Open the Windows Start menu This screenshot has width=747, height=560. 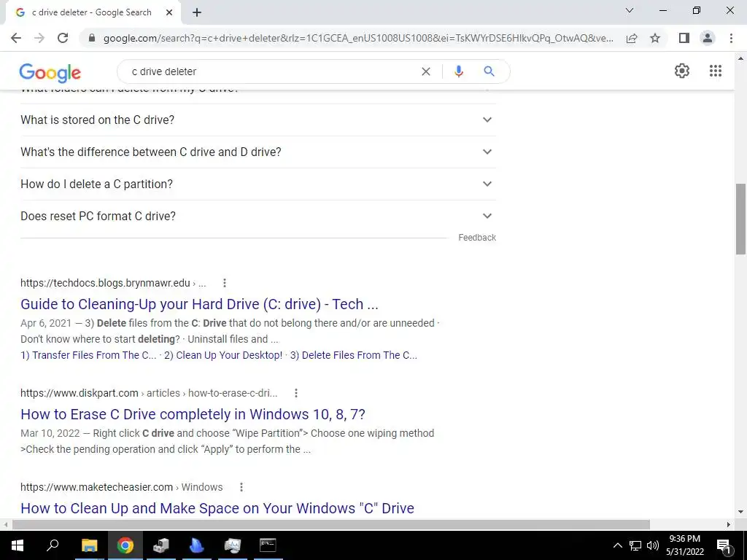[18, 545]
